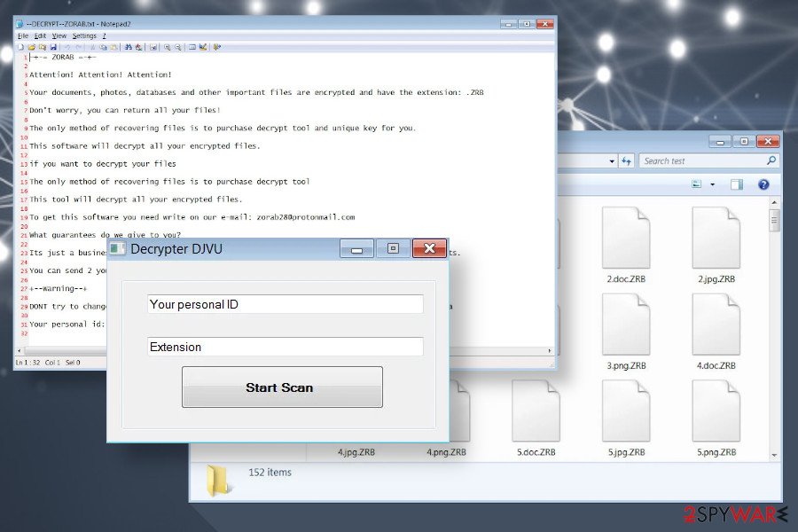Click the '152 items' text in details pane
This screenshot has width=798, height=532.
pyautogui.click(x=270, y=473)
